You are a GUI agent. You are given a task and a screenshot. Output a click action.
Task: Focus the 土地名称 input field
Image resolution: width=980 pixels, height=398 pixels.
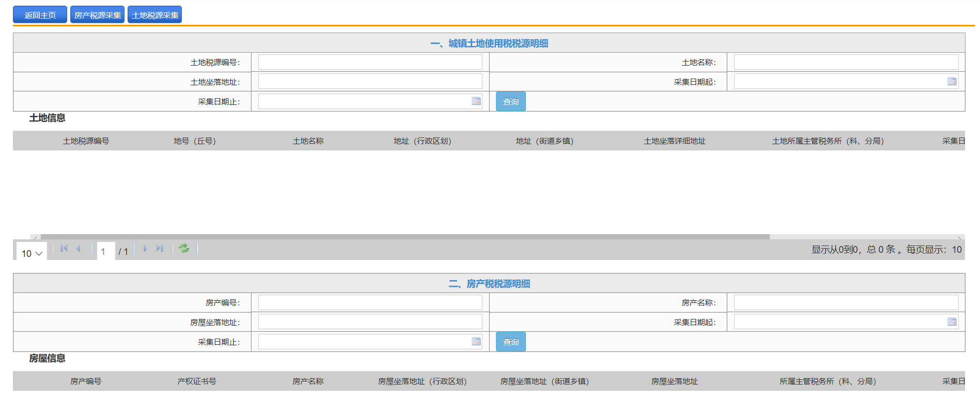pyautogui.click(x=846, y=62)
